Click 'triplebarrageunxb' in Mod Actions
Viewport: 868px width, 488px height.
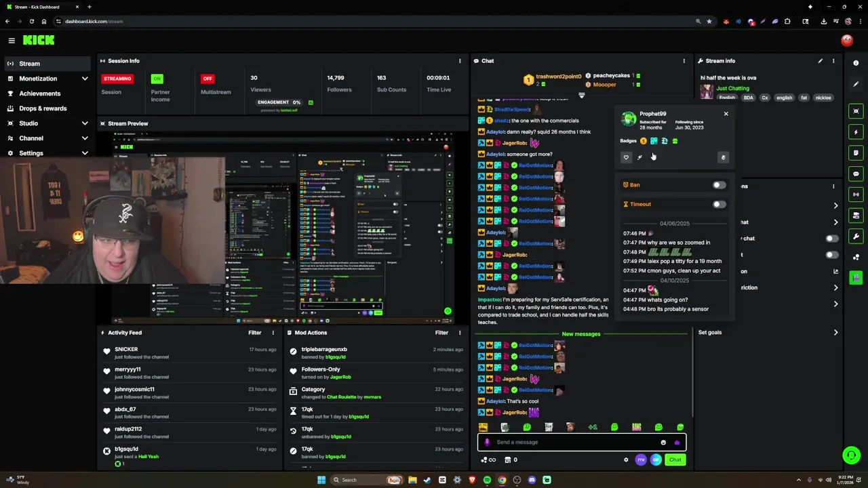pyautogui.click(x=324, y=350)
